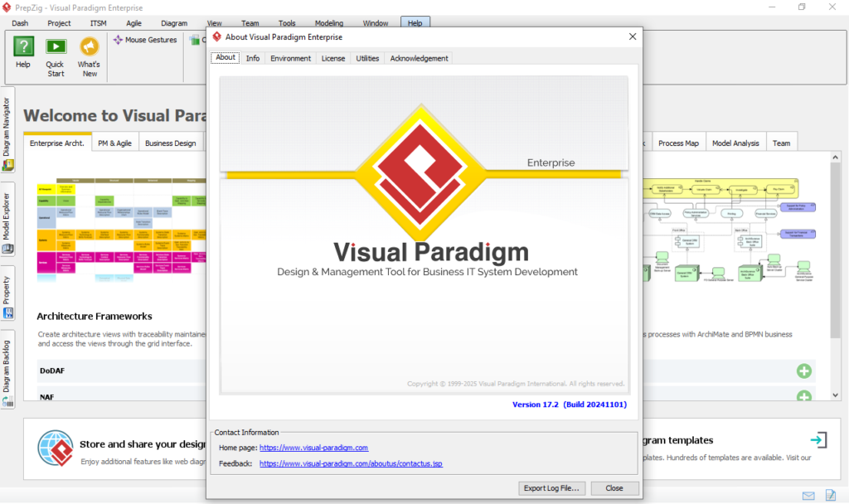Open the Property side panel
The height and width of the screenshot is (504, 849).
tap(7, 293)
